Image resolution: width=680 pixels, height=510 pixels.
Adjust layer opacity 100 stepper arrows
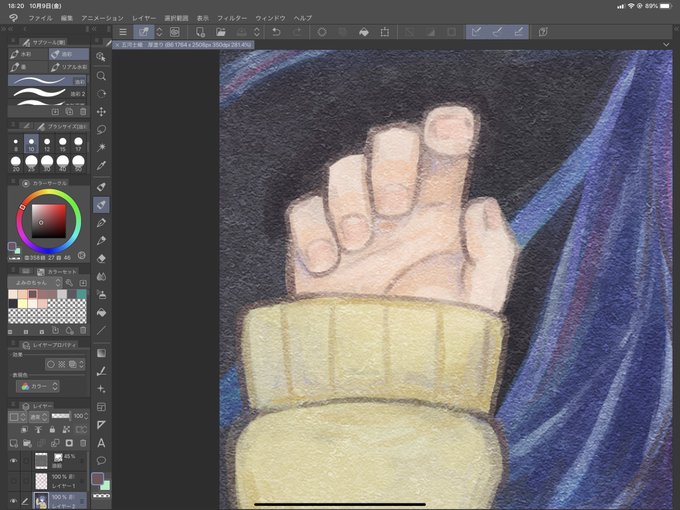pyautogui.click(x=86, y=416)
